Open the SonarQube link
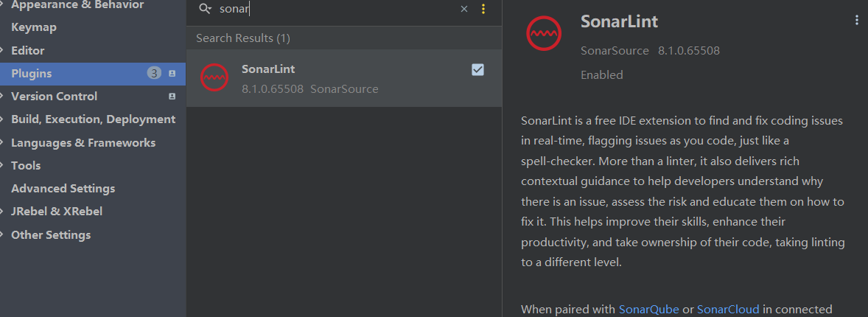The image size is (868, 317). click(x=648, y=309)
